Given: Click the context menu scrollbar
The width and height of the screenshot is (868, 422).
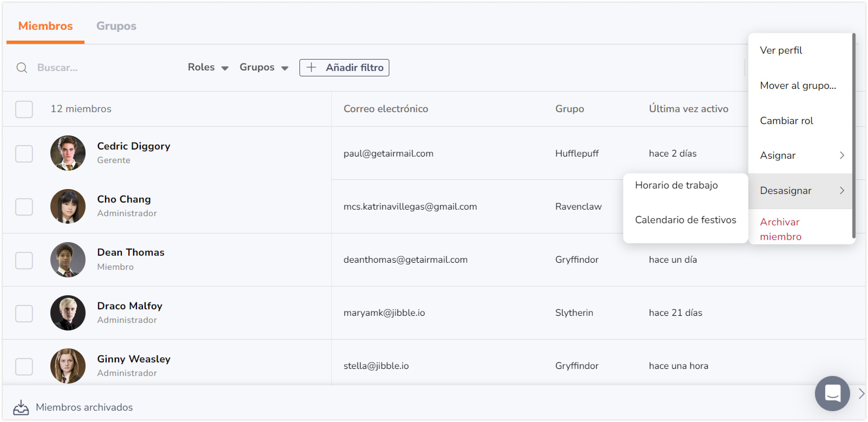Looking at the screenshot, I should pyautogui.click(x=853, y=135).
